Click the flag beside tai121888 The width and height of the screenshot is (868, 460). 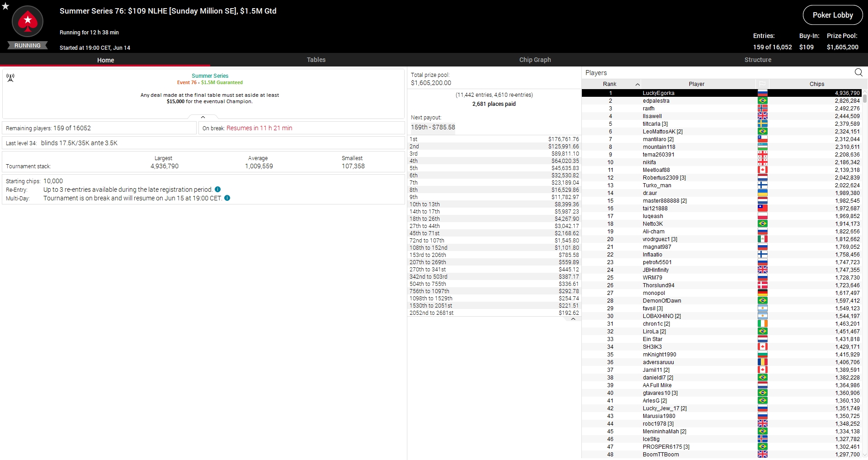pos(762,209)
